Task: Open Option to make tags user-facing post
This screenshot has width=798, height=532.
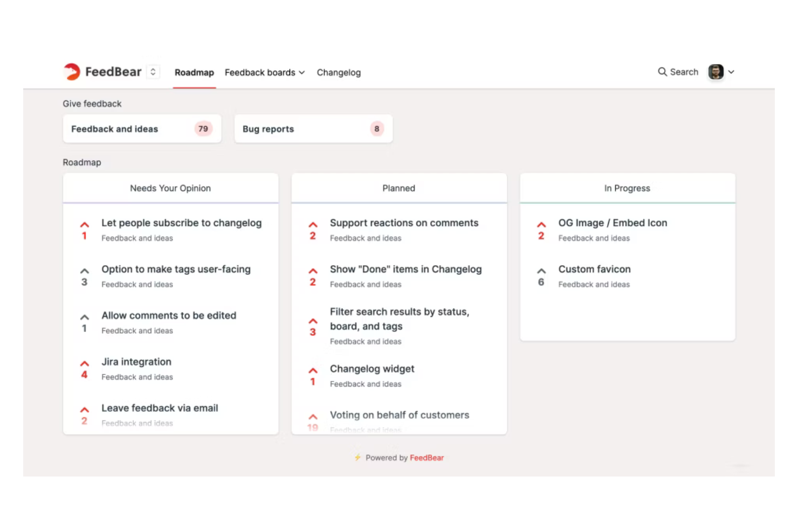Action: click(x=176, y=269)
